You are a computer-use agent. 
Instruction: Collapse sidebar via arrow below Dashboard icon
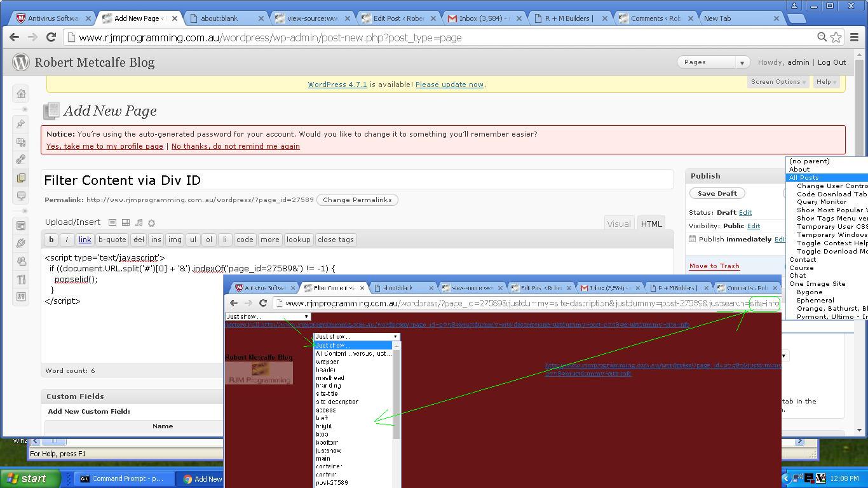click(25, 109)
